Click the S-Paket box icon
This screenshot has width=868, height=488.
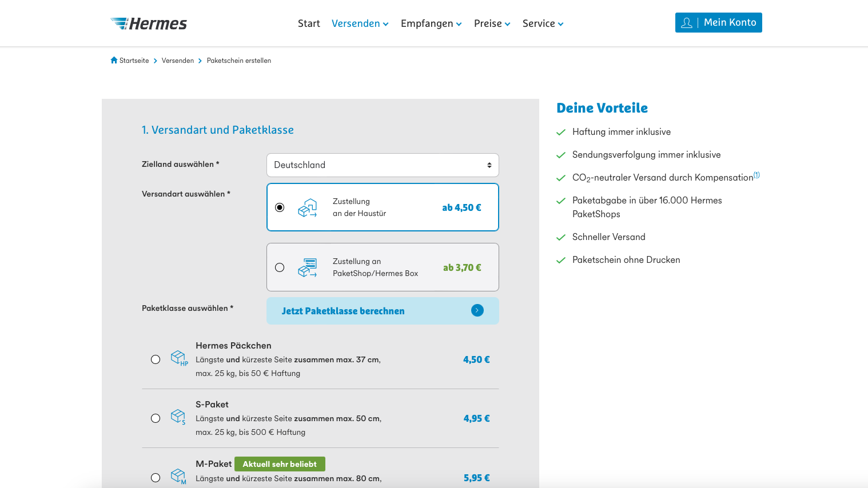pyautogui.click(x=178, y=417)
